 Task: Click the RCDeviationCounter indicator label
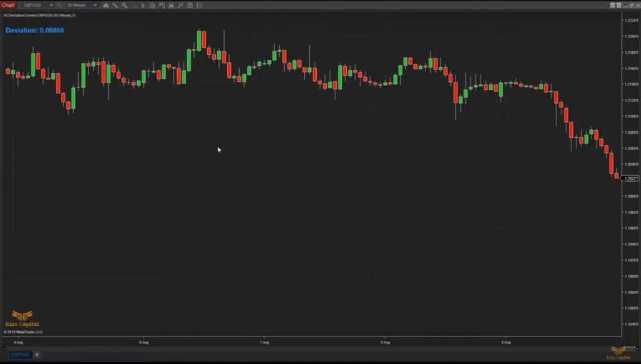(x=39, y=15)
